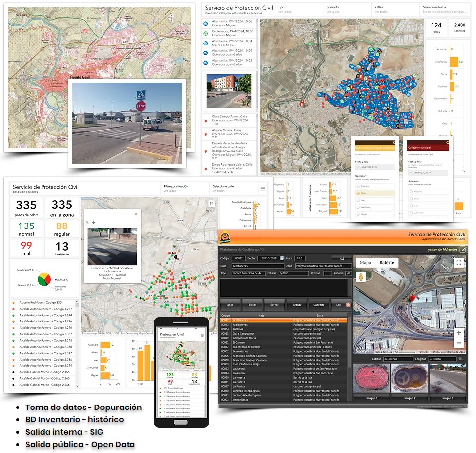
Task: Open the Filtre por situación dropdown
Action: point(184,189)
